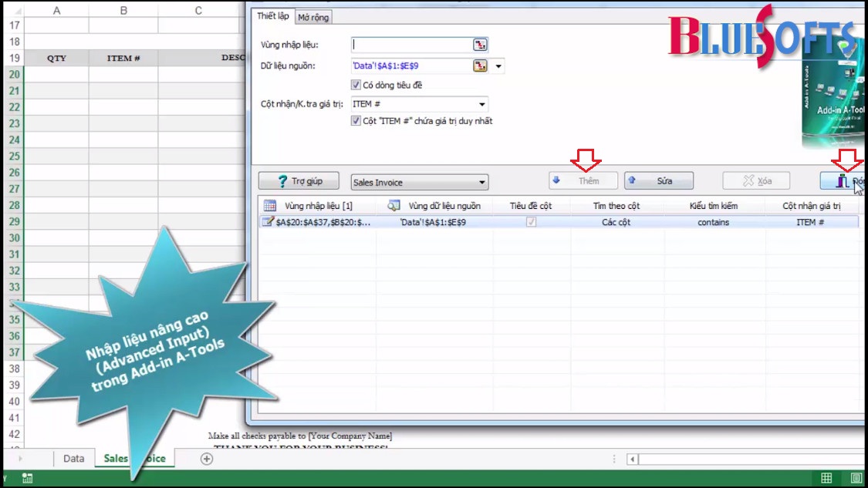868x488 pixels.
Task: Open dropdown arrow next to Dữ liệu nguồn
Action: 498,66
